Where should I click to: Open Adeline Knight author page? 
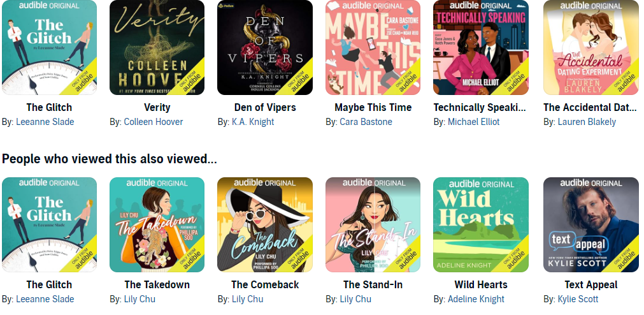click(476, 299)
